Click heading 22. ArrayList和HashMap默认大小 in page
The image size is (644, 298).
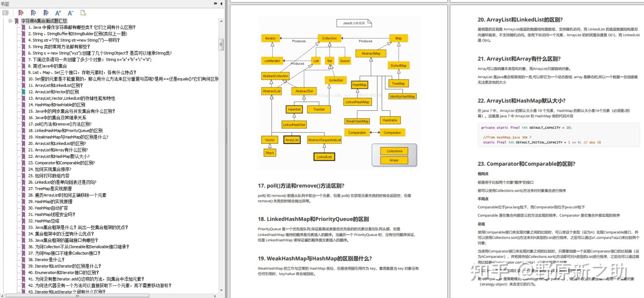(521, 101)
